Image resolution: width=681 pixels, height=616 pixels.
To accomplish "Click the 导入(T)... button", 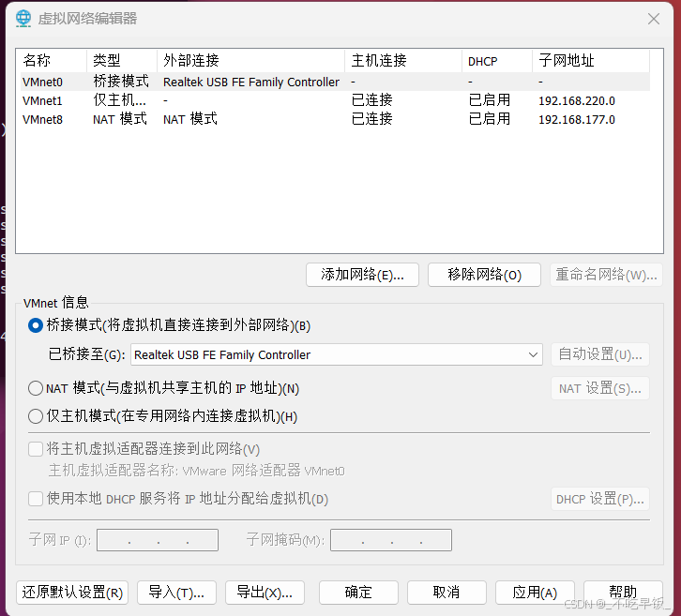I will (x=176, y=593).
